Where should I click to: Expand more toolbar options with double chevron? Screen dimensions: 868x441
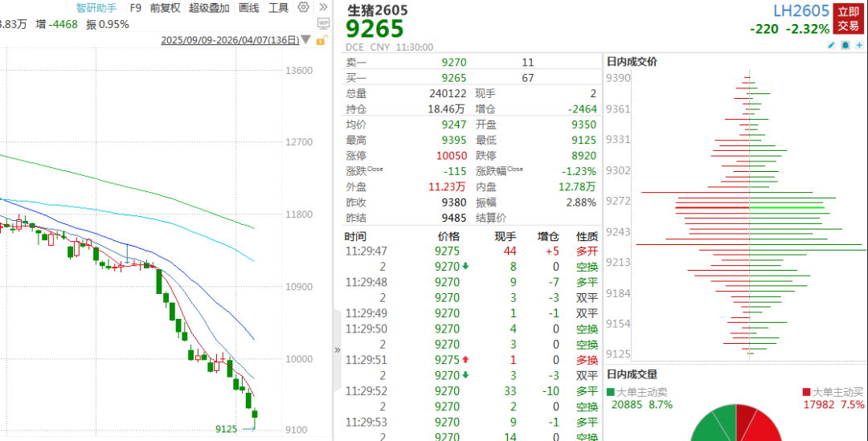(322, 7)
